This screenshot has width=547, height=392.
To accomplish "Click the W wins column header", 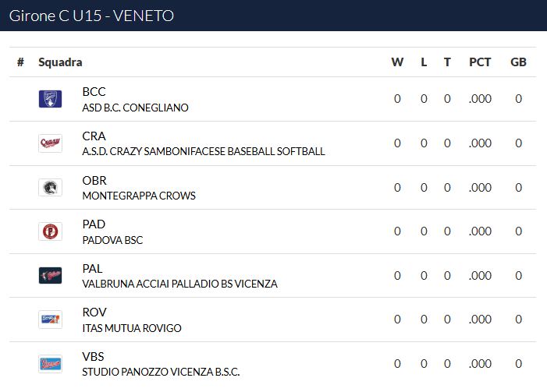I will pyautogui.click(x=397, y=62).
